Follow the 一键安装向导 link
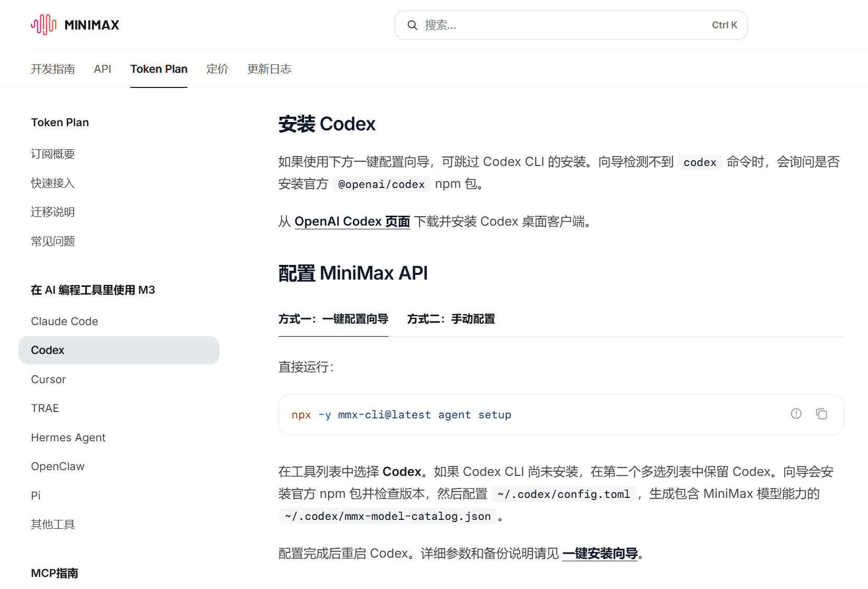 pyautogui.click(x=600, y=553)
